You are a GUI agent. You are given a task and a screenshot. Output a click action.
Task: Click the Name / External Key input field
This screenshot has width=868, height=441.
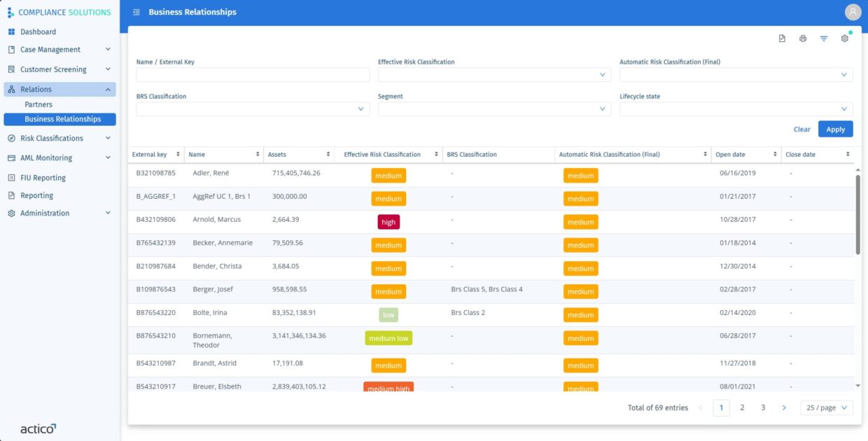(252, 74)
